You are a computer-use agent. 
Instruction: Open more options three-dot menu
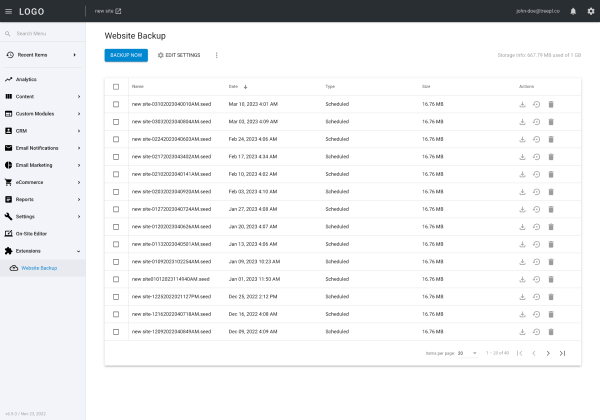coord(216,55)
